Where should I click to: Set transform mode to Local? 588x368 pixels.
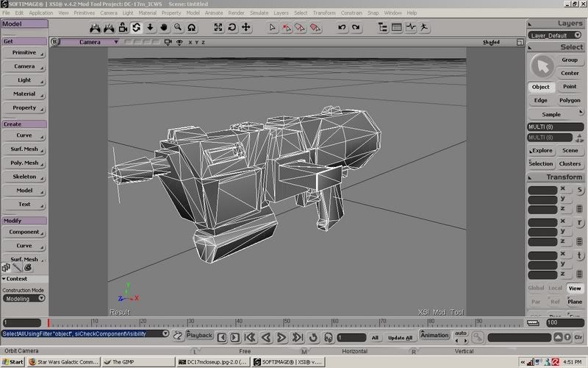pyautogui.click(x=555, y=288)
